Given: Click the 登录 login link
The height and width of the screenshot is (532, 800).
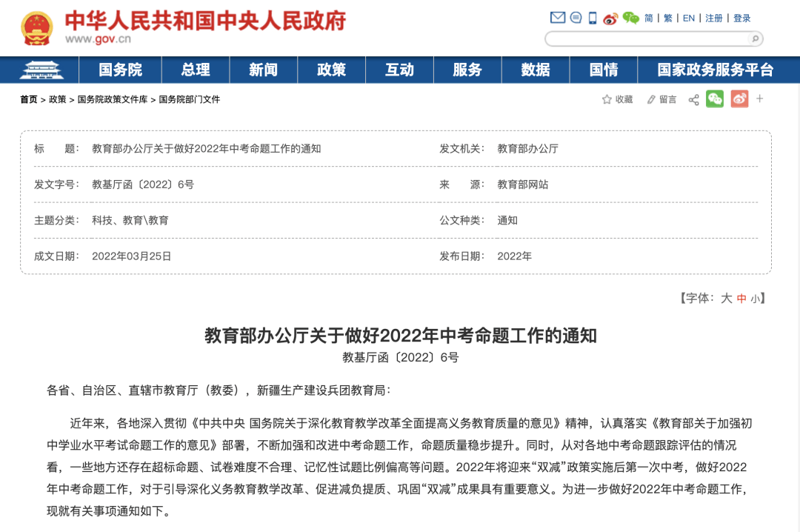Looking at the screenshot, I should tap(741, 19).
